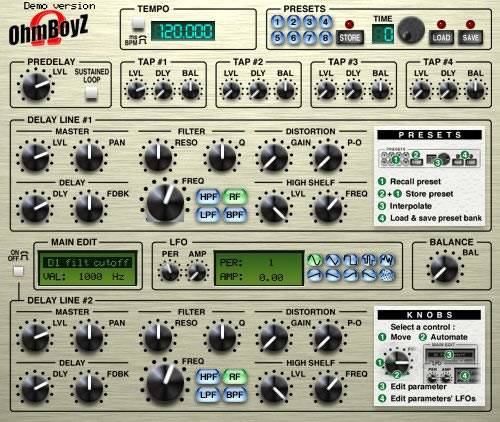
Task: Select BPF filter on Delay Line #1
Action: (235, 215)
